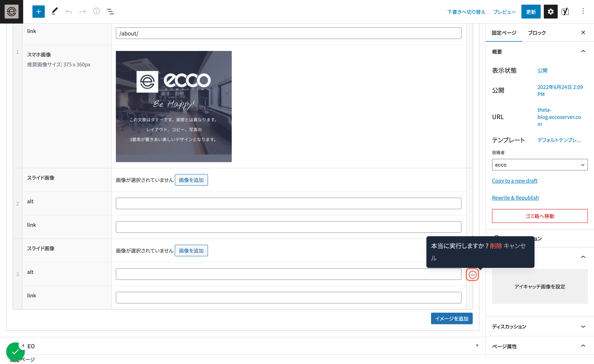Open the 投稿者 ecco dropdown

coord(540,165)
